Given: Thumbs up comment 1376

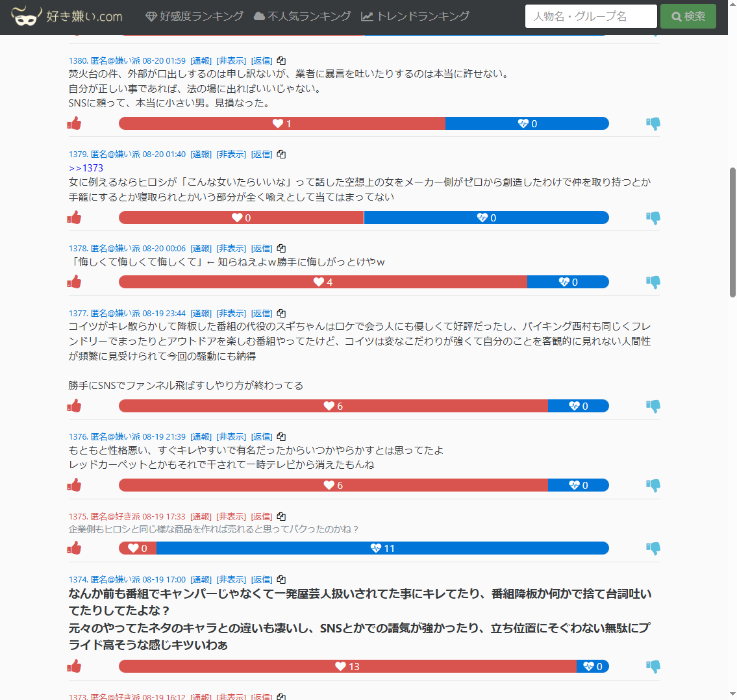Looking at the screenshot, I should click(74, 485).
